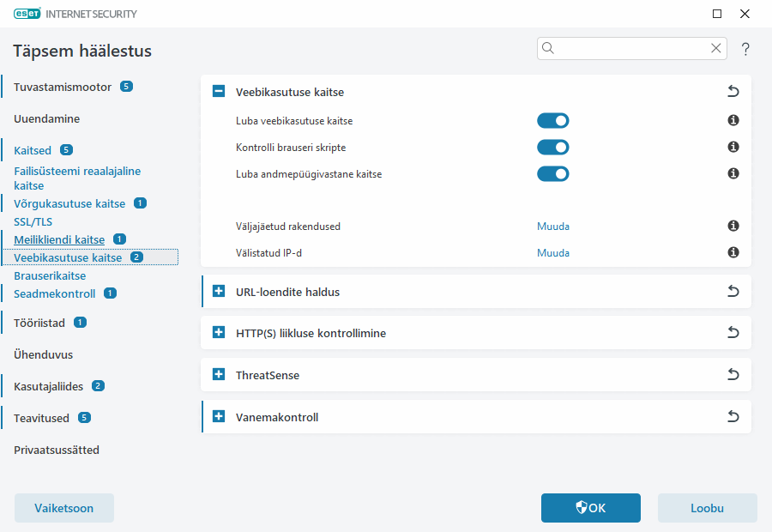Open help via question mark icon
772x532 pixels.
pyautogui.click(x=745, y=49)
